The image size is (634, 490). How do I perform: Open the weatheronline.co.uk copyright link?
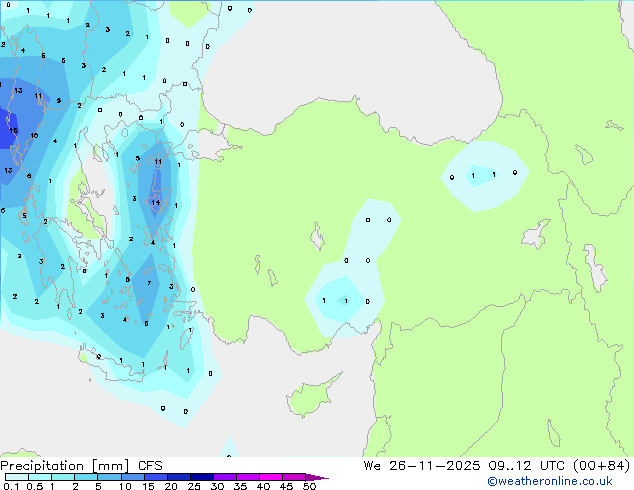coord(550,481)
